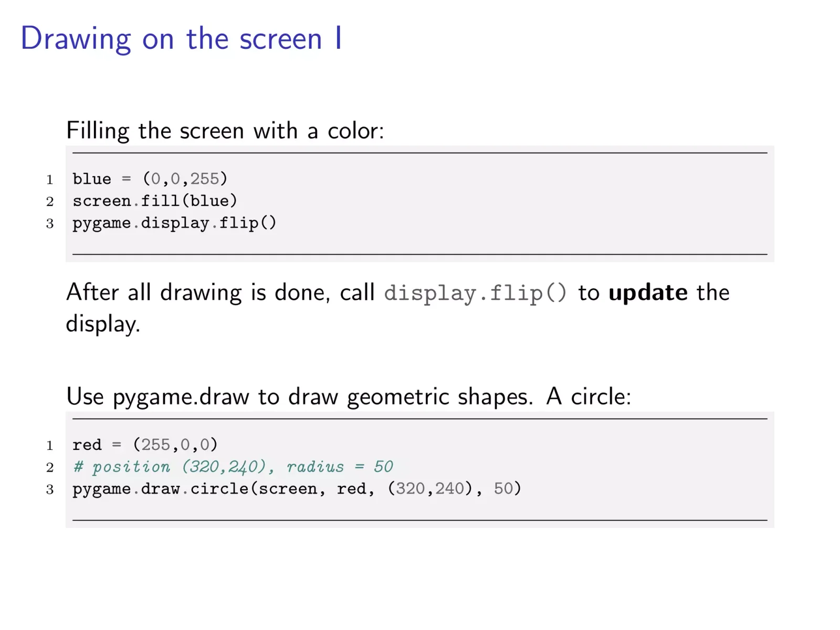The height and width of the screenshot is (630, 840).
Task: Click the radius value "50)" ending the circle call
Action: click(507, 489)
